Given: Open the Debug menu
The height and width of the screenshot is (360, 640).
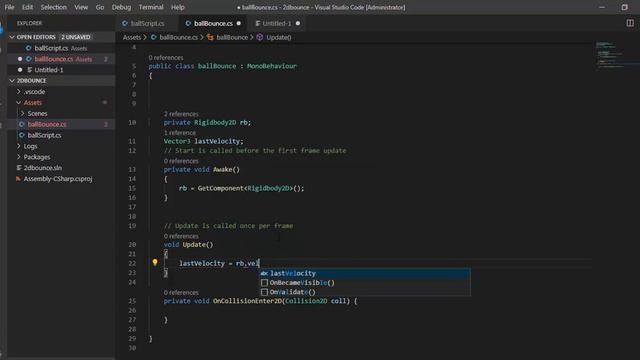Looking at the screenshot, I should pos(121,7).
